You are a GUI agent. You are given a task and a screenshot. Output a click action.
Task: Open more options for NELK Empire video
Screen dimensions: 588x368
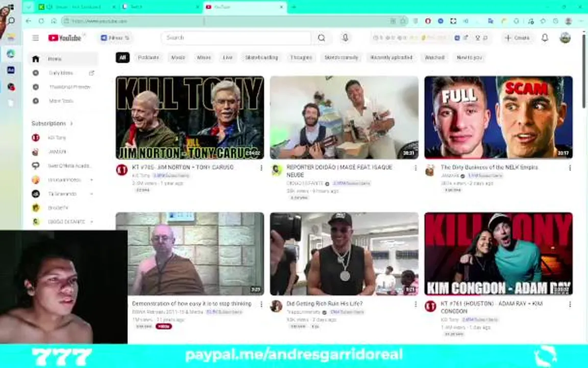point(570,168)
